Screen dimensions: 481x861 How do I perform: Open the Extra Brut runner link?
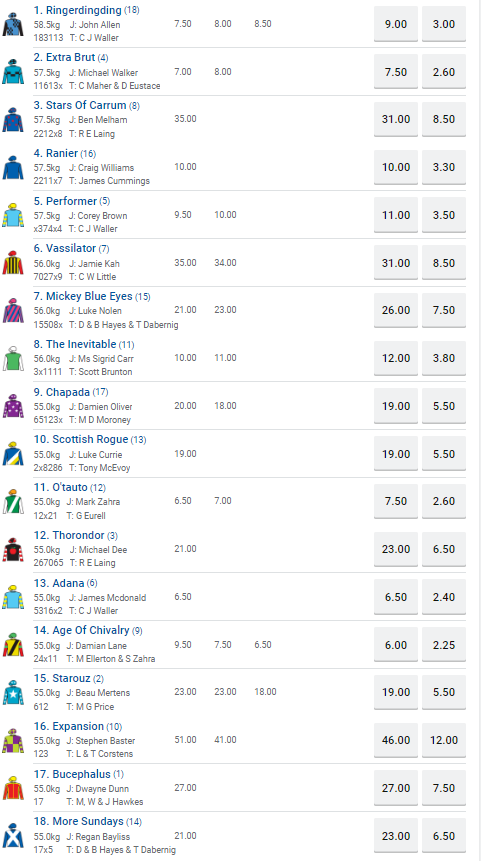[64, 58]
